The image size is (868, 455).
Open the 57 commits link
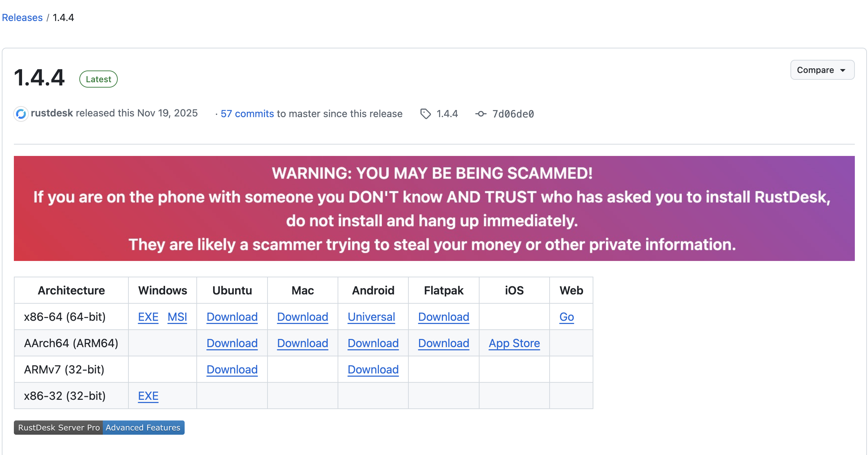pyautogui.click(x=247, y=114)
